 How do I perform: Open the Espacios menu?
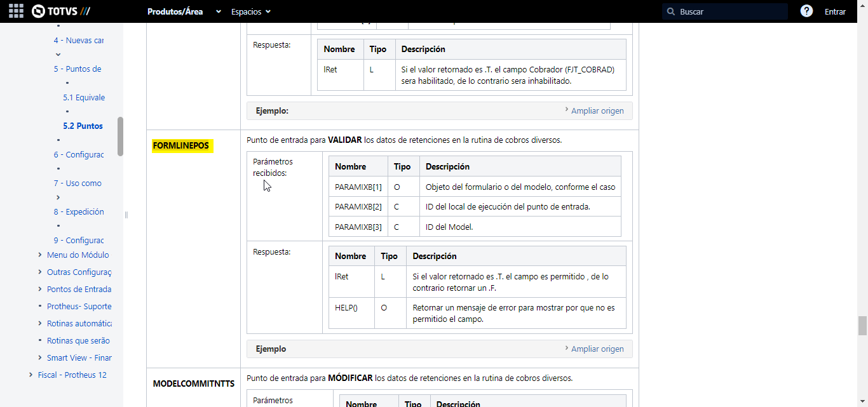click(x=251, y=11)
